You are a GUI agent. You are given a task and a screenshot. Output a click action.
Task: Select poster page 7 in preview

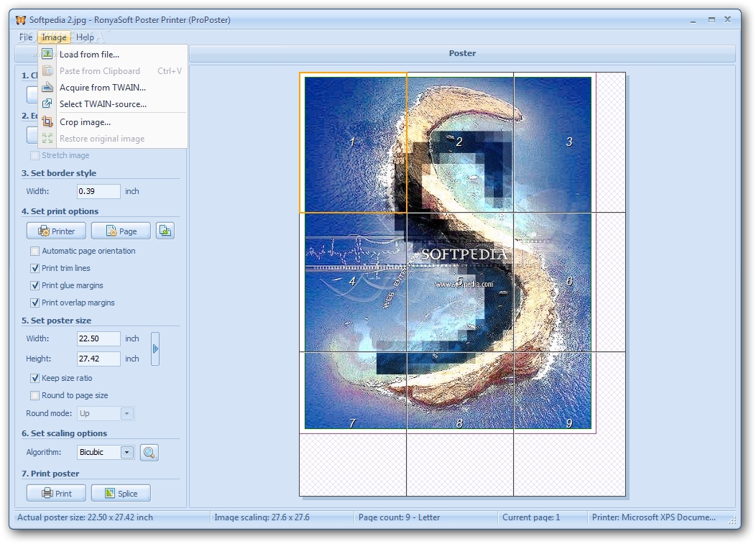[x=353, y=424]
